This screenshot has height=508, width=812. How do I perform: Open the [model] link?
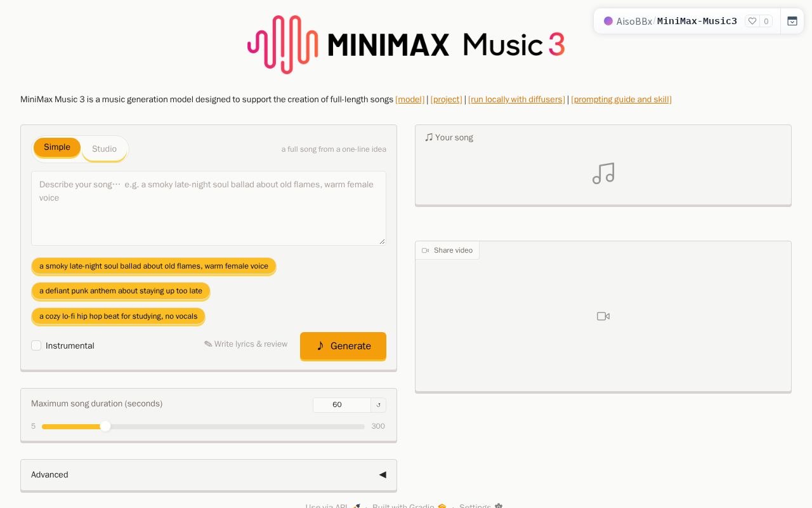pyautogui.click(x=410, y=100)
